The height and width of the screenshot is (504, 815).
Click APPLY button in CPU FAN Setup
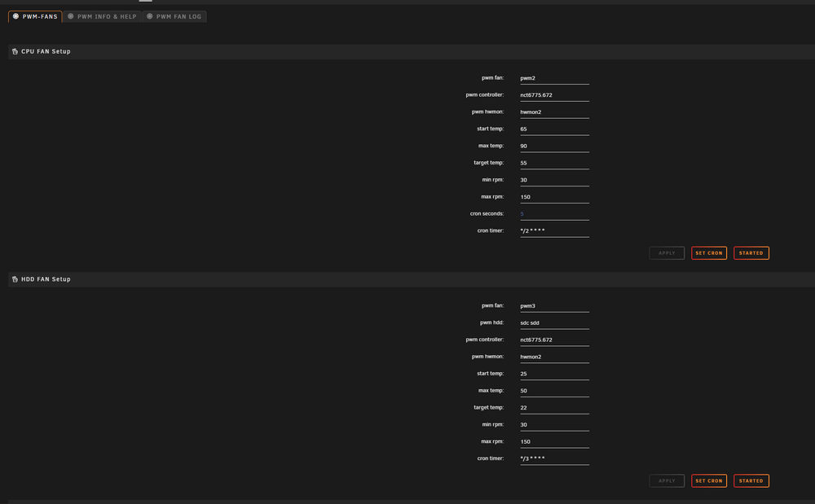[x=667, y=253]
